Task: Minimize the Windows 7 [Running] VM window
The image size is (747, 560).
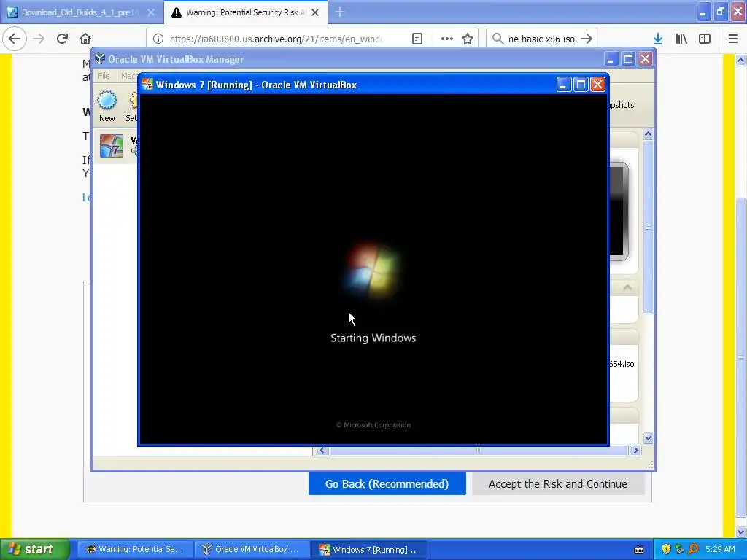Action: [564, 85]
